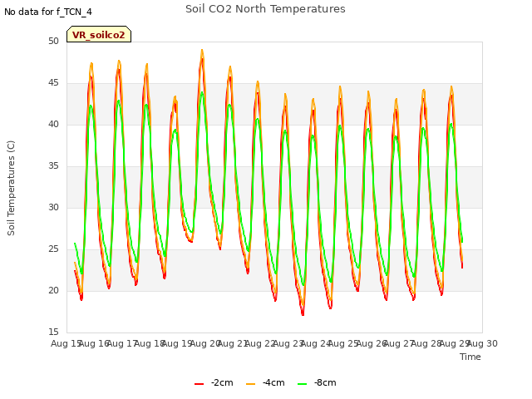
Task: Click the y-axis label 45
Action: click(x=53, y=83)
